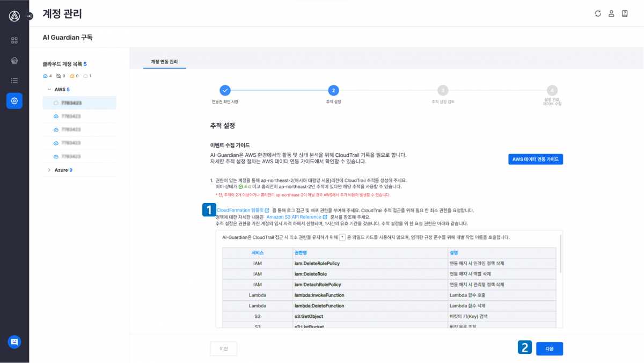
Task: Select the iam:DetachRolePolicy cell
Action: (370, 284)
